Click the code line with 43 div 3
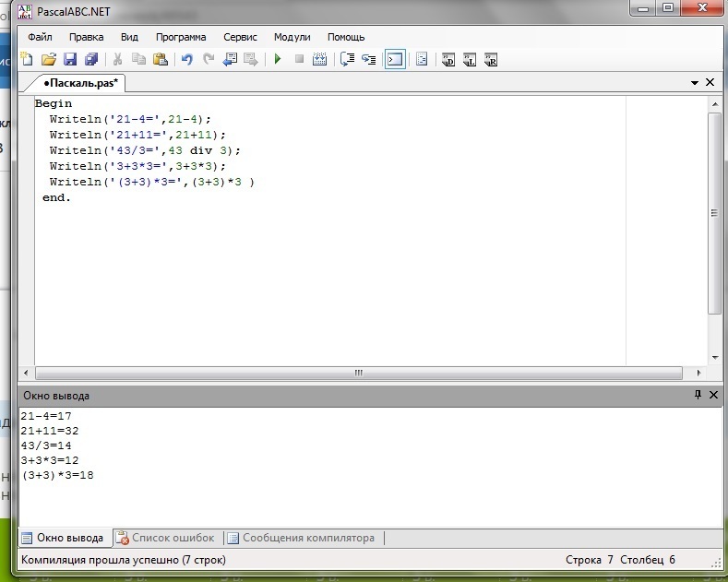Viewport: 728px width, 582px height. [145, 151]
